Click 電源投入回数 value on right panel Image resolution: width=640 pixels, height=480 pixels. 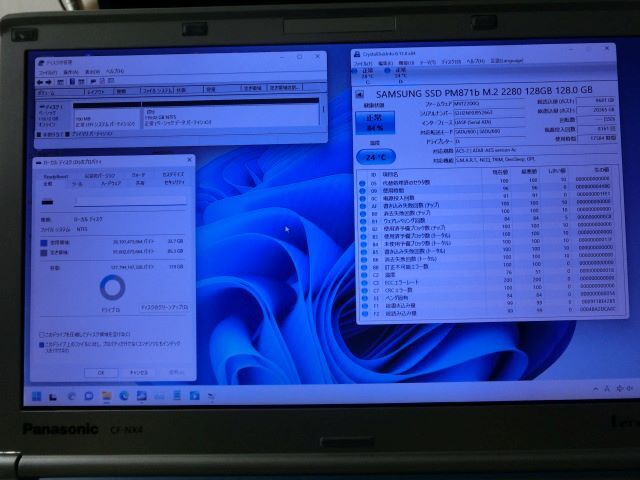[597, 129]
